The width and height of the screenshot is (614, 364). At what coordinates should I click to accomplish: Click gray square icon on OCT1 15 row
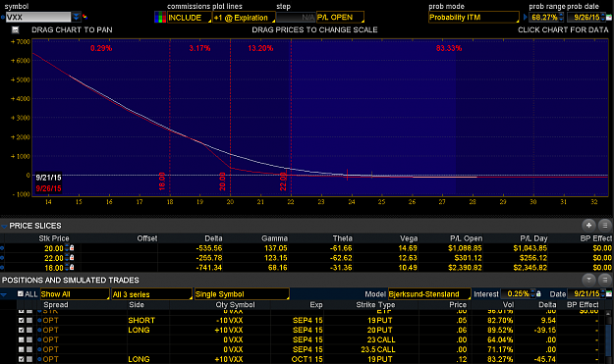pyautogui.click(x=29, y=359)
